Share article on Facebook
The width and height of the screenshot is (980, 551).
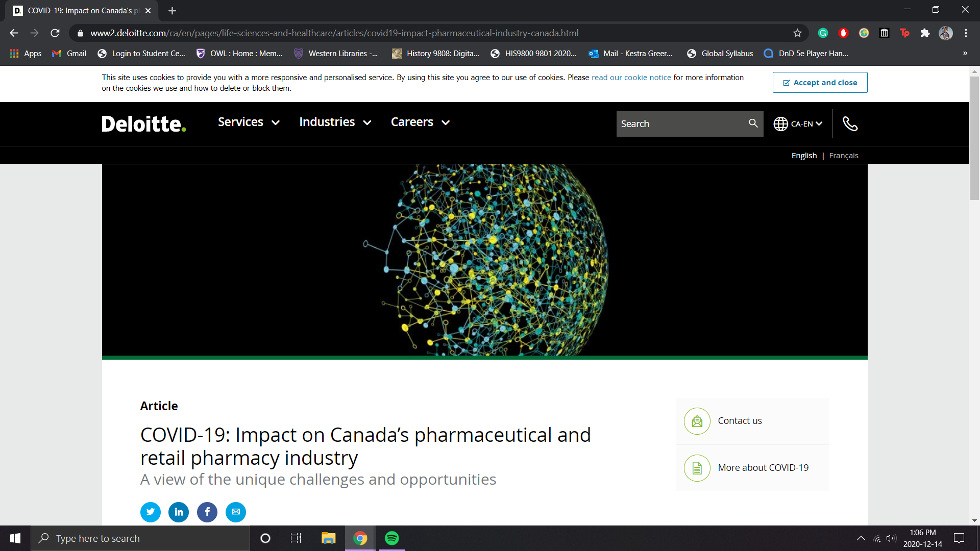[207, 512]
